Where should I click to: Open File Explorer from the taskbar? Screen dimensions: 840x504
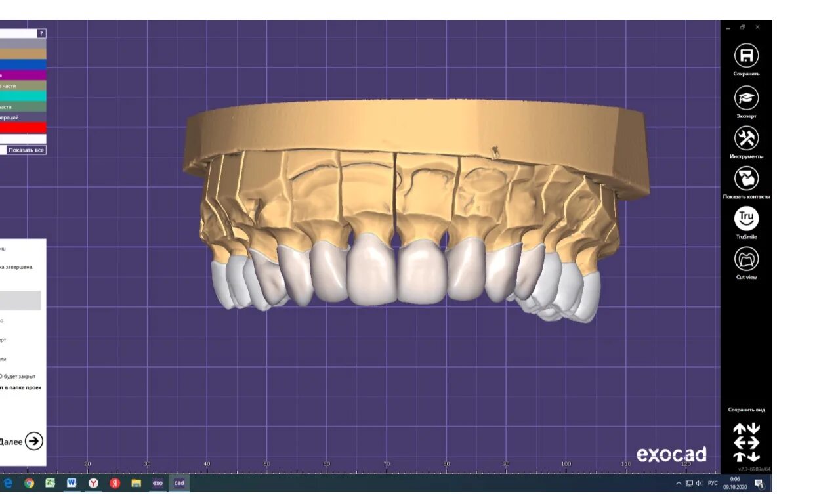pos(136,483)
